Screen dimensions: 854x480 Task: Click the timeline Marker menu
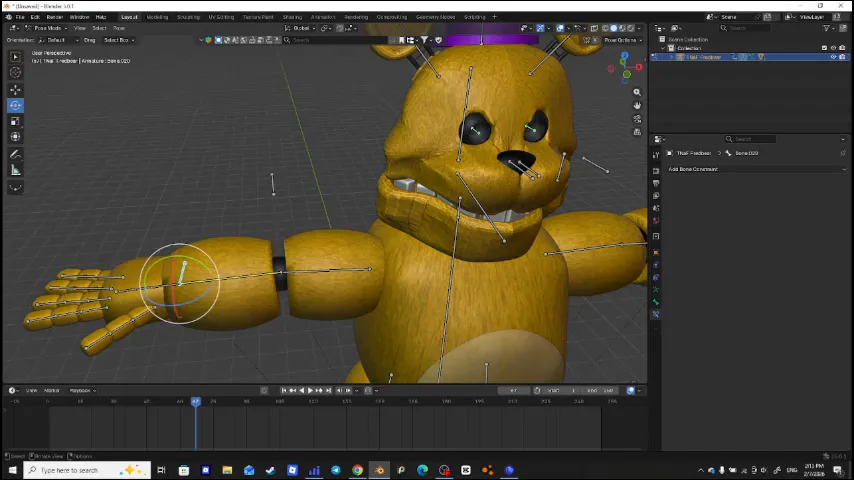pos(52,391)
